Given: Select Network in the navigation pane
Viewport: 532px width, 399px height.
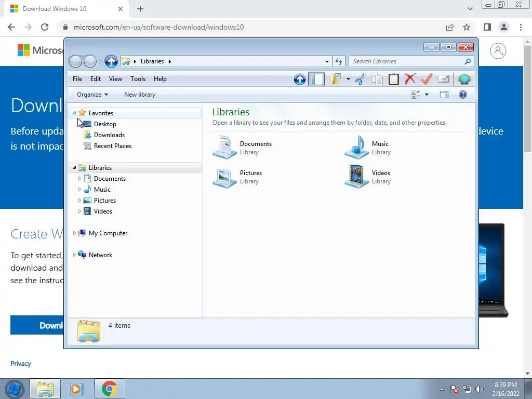Looking at the screenshot, I should [x=100, y=255].
